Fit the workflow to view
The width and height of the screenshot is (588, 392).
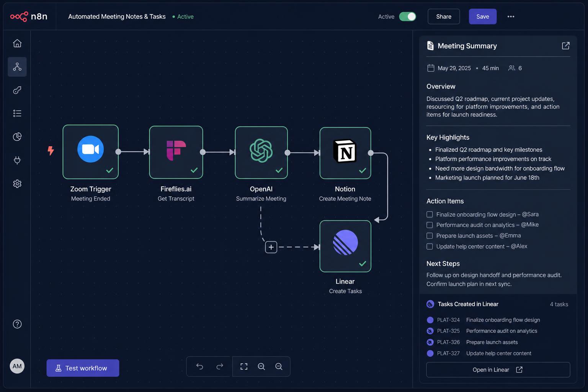pyautogui.click(x=244, y=366)
